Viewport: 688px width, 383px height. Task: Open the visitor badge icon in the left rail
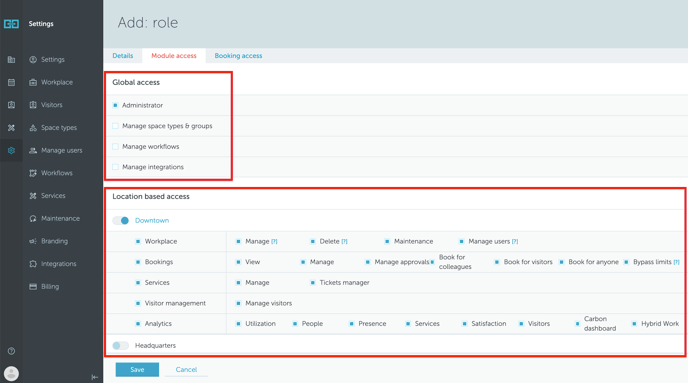coord(11,105)
